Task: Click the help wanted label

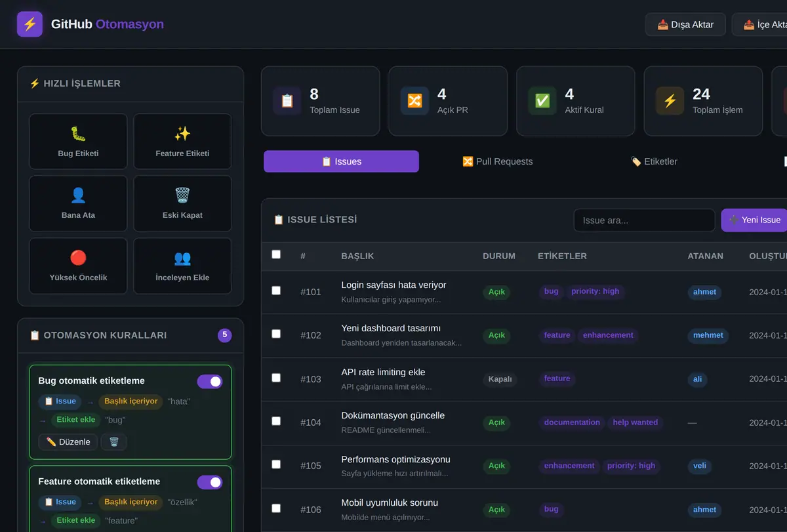Action: [636, 422]
